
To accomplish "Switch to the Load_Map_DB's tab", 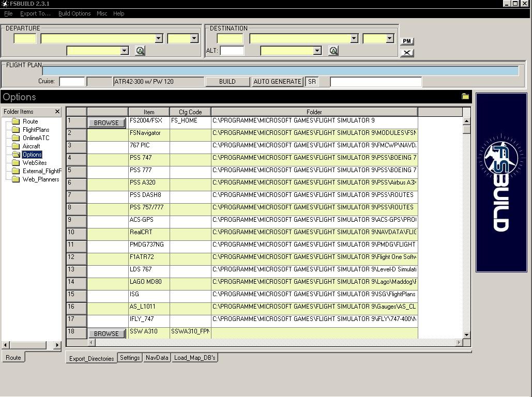I will click(194, 358).
